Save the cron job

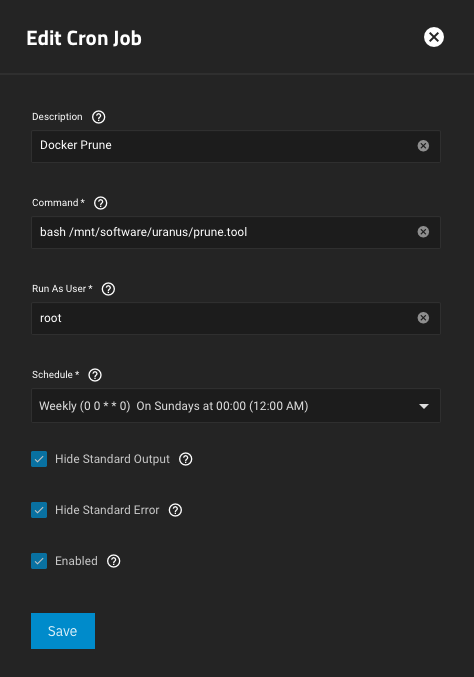tap(63, 631)
